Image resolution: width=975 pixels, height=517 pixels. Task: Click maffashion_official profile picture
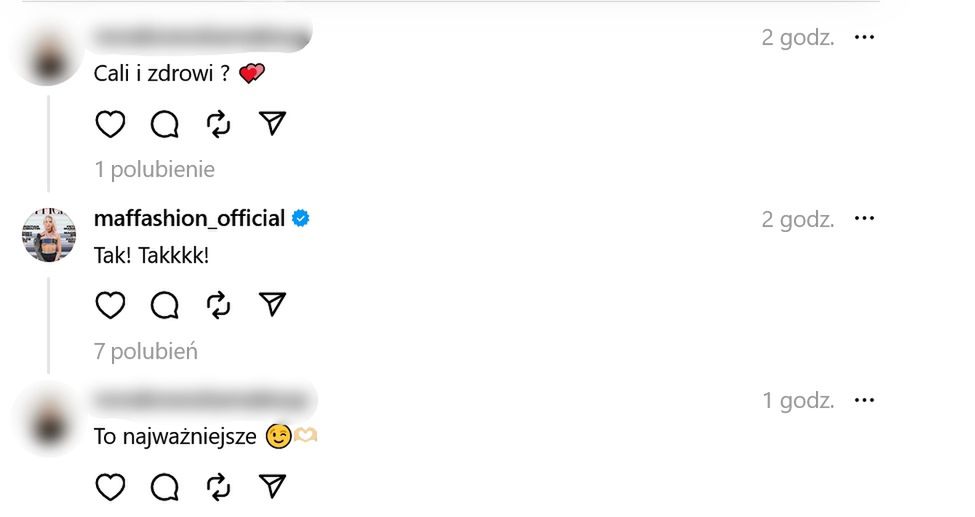[x=49, y=236]
